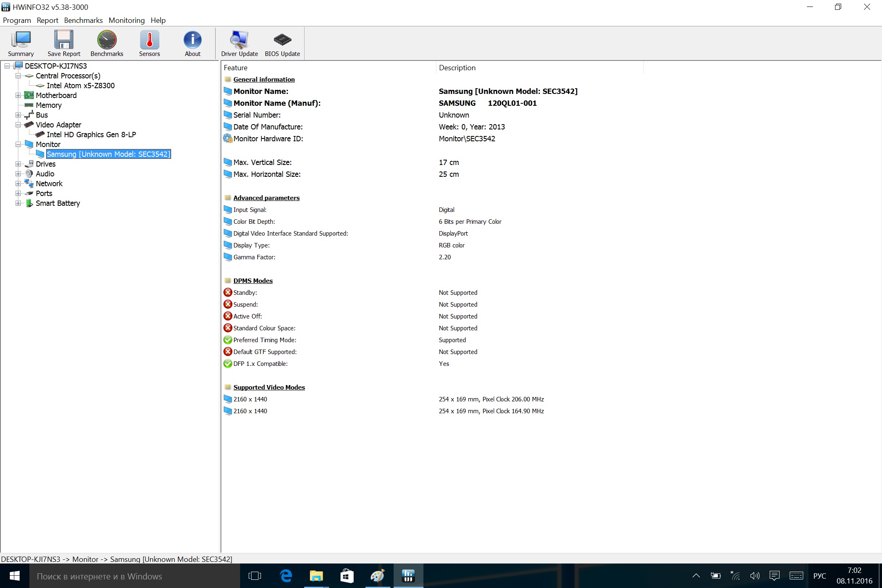Open the Monitoring menu
Screen dimensions: 882x588
tap(127, 20)
